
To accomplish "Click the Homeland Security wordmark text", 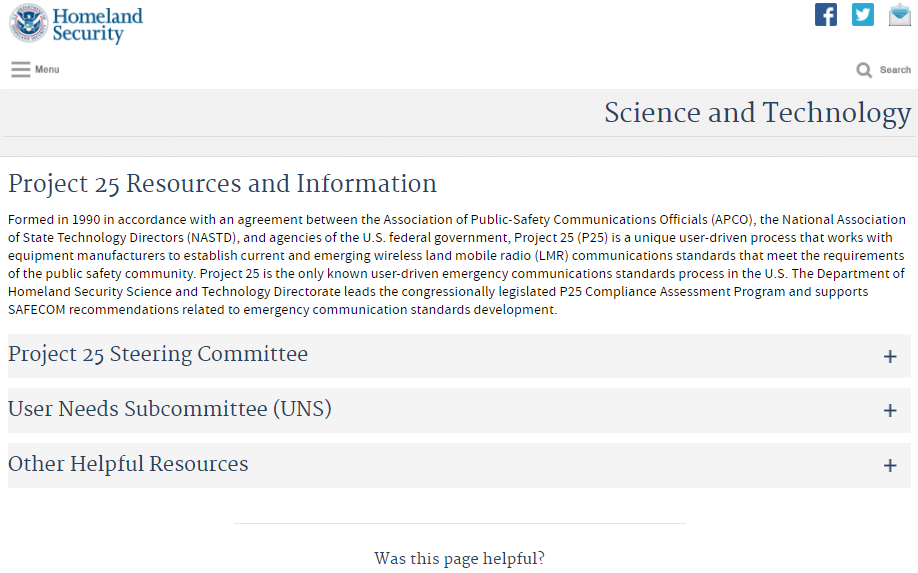I will tap(97, 25).
